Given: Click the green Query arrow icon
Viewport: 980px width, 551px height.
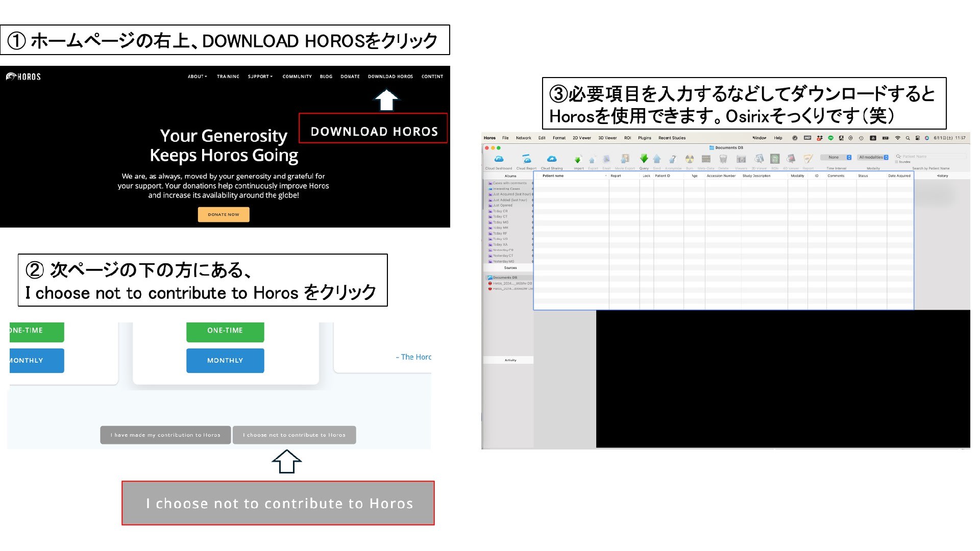Looking at the screenshot, I should pos(644,159).
